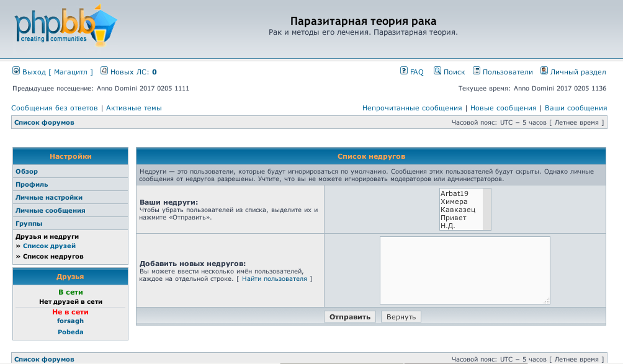Open Список недругов submenu item

pos(53,257)
